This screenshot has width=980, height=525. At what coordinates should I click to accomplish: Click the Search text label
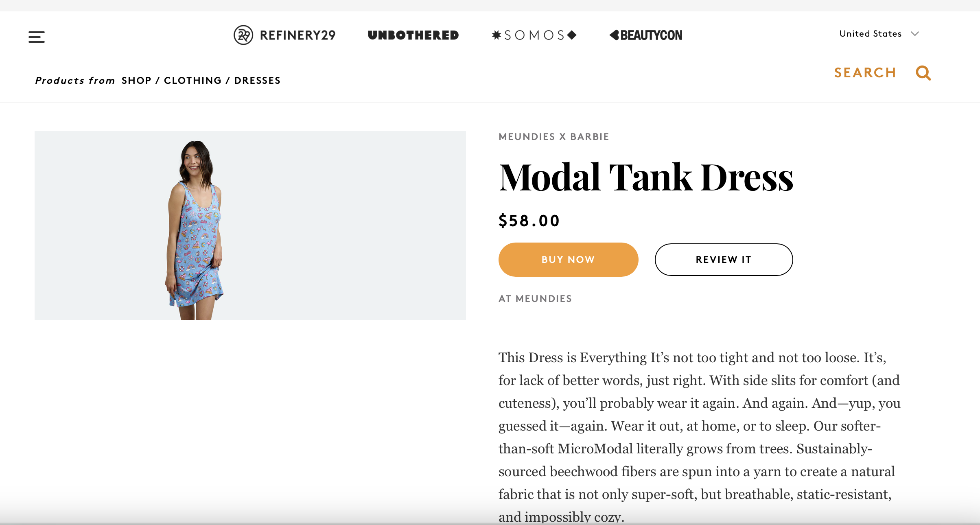(865, 73)
